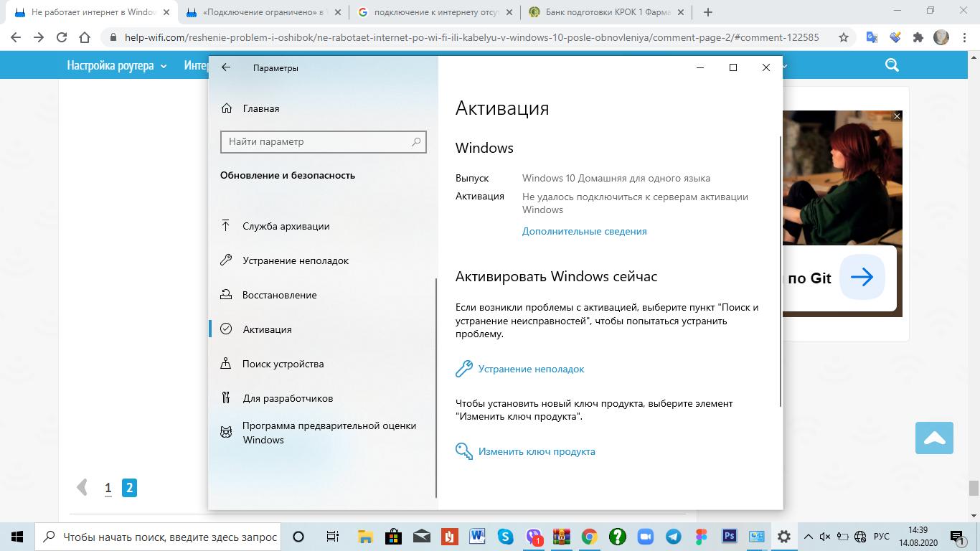
Task: Open Служба архивации in Settings sidebar
Action: pyautogui.click(x=286, y=226)
